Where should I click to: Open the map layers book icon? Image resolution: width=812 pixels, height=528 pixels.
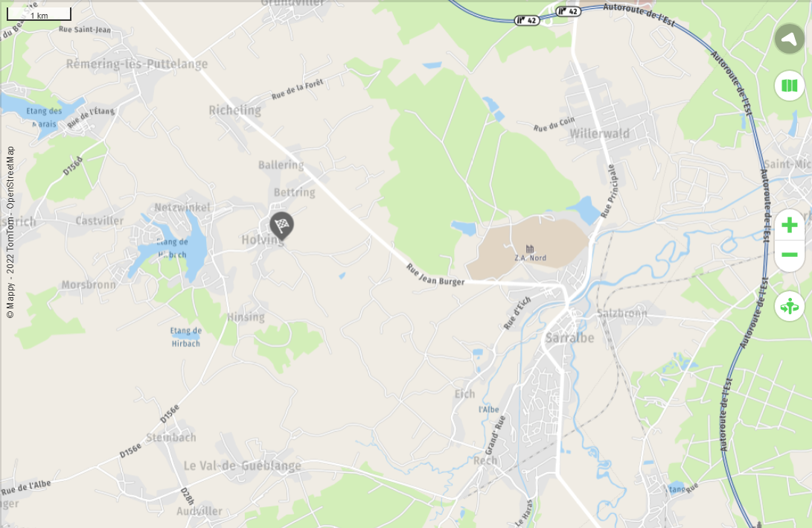click(789, 86)
